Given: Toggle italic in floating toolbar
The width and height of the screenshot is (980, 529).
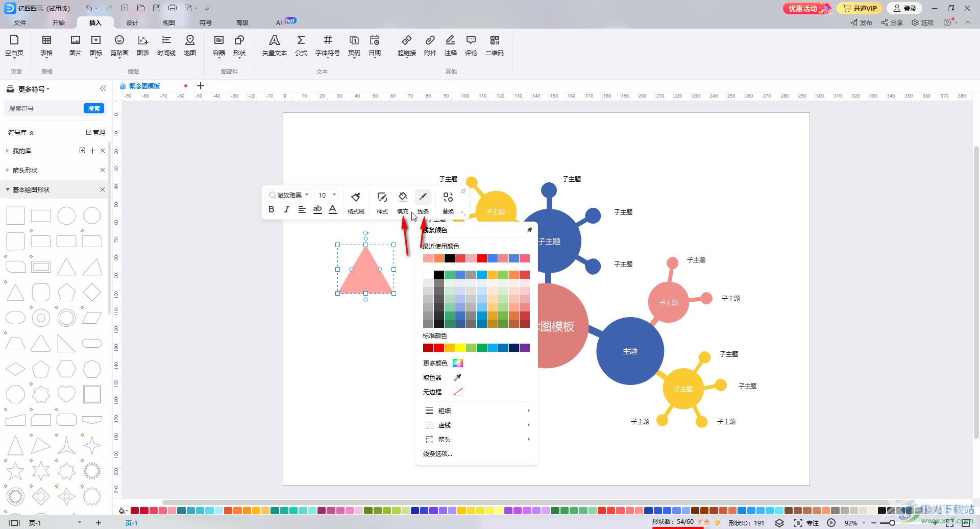Looking at the screenshot, I should point(287,209).
